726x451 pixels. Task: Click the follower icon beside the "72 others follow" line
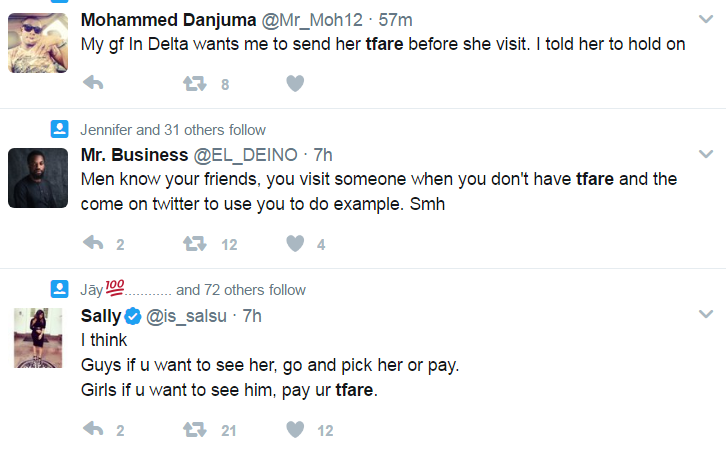click(x=59, y=290)
